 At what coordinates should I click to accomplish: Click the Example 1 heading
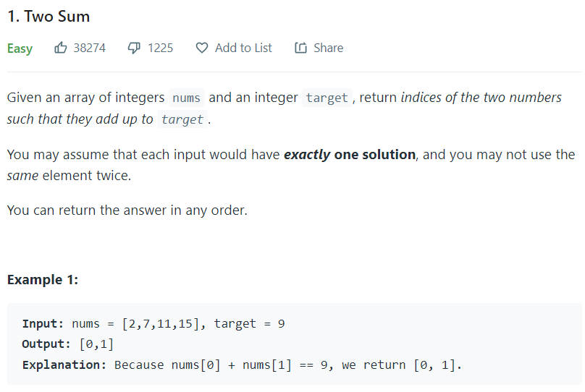[x=43, y=279]
